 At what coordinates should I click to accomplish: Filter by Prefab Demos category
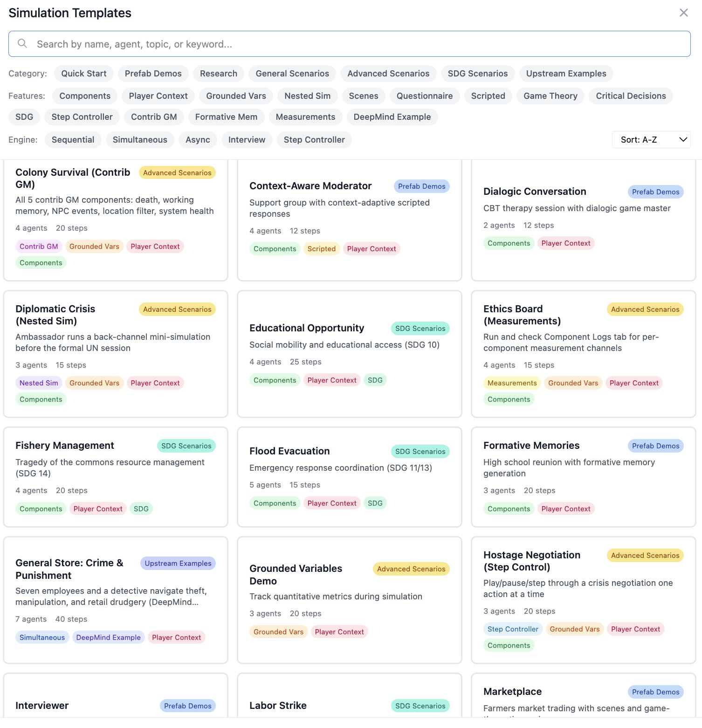pos(153,74)
